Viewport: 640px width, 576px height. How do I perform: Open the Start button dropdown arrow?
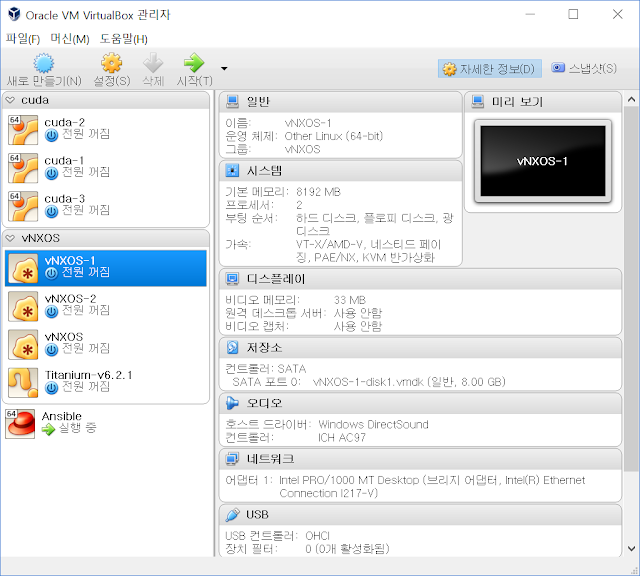tap(224, 69)
